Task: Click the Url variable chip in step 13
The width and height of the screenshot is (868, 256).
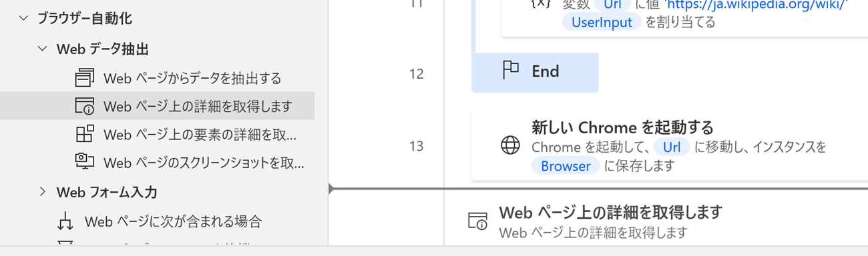Action: (x=672, y=147)
